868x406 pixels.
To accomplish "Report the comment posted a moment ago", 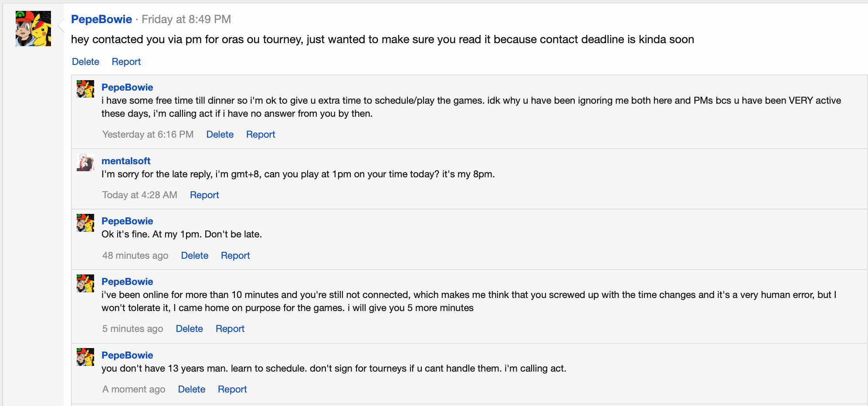I will pos(232,389).
